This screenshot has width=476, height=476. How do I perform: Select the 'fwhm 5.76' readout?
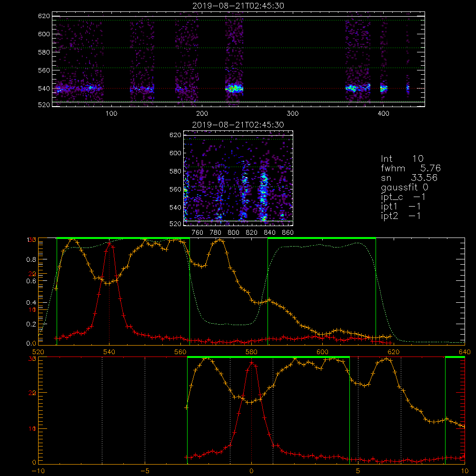410,168
